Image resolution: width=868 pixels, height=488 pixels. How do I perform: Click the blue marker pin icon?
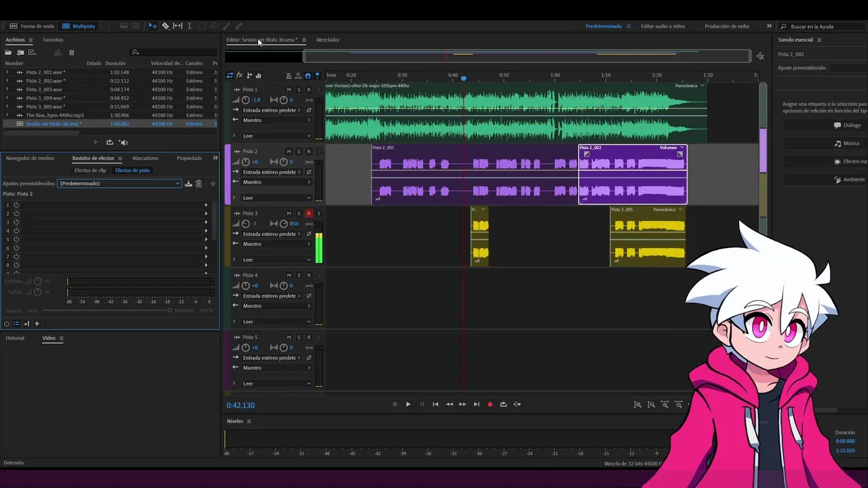pos(317,76)
